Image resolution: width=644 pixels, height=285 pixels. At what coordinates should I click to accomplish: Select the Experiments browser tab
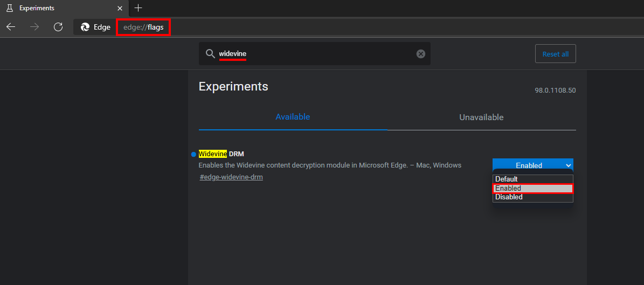click(65, 8)
